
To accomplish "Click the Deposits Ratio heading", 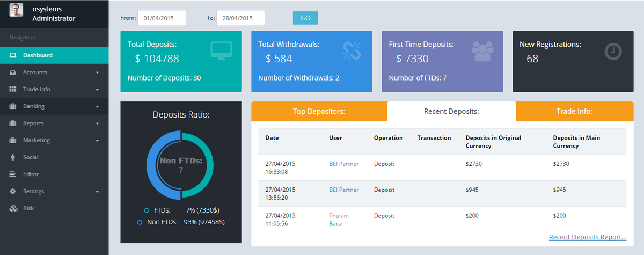I will tap(181, 114).
